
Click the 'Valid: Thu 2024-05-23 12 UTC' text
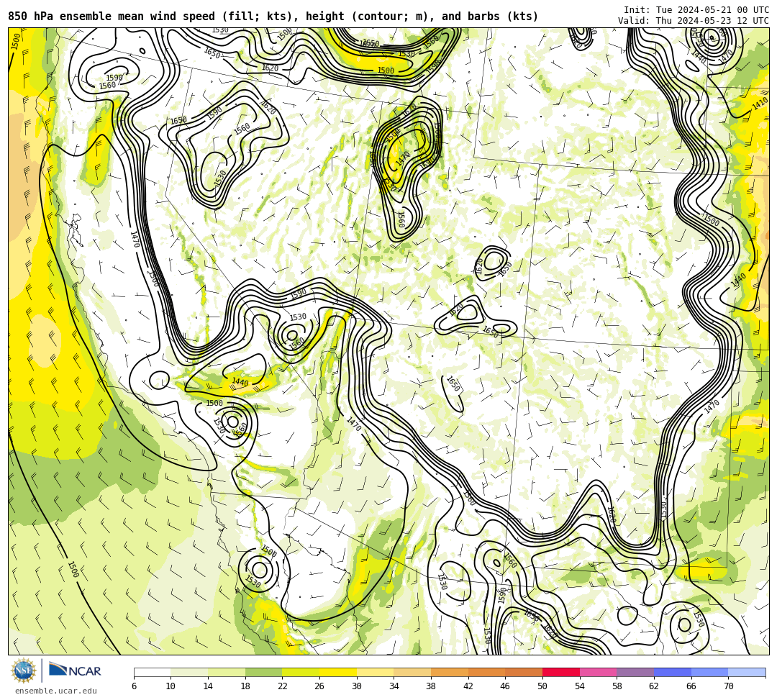coord(694,20)
